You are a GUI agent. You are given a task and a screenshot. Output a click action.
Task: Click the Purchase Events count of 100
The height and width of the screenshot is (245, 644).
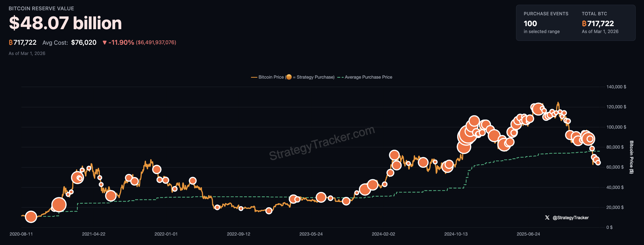coord(530,24)
